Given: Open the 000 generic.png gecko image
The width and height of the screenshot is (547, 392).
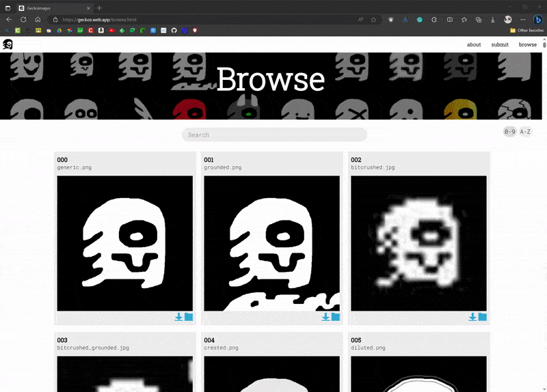Looking at the screenshot, I should tap(125, 243).
